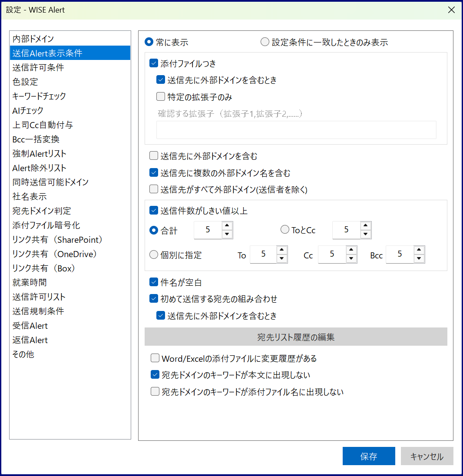Viewport: 463px width, 476px height.
Task: Select 返信Alert in the sidebar
Action: [70, 340]
